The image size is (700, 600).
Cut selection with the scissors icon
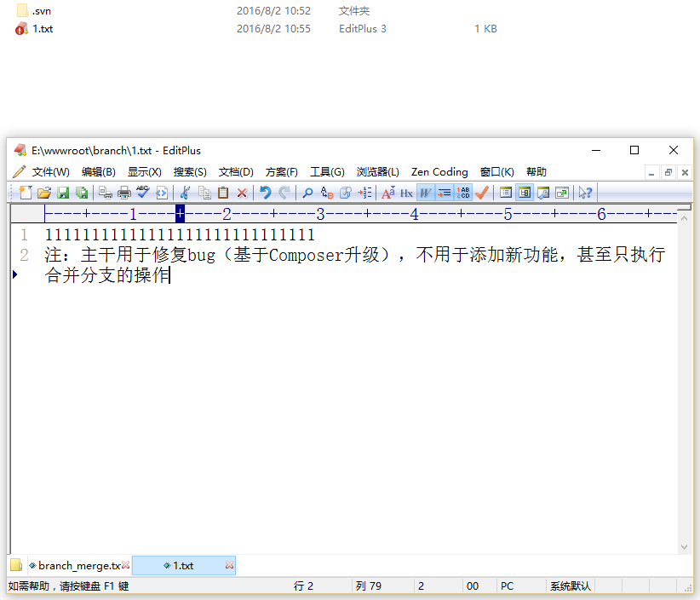point(185,193)
